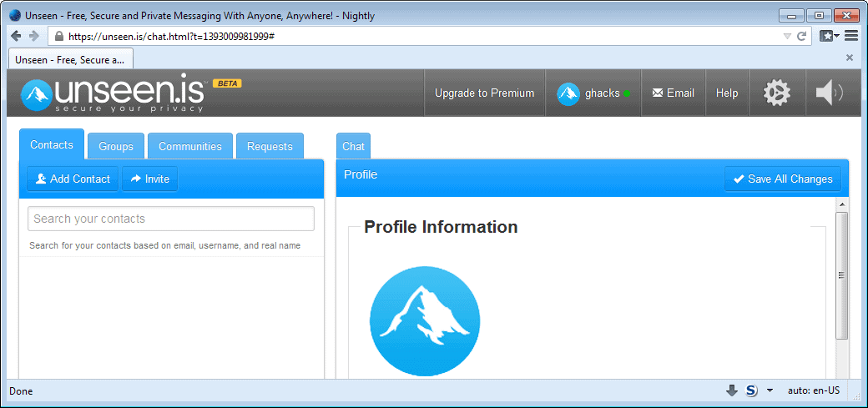
Task: Open Email from the header bar
Action: (674, 93)
